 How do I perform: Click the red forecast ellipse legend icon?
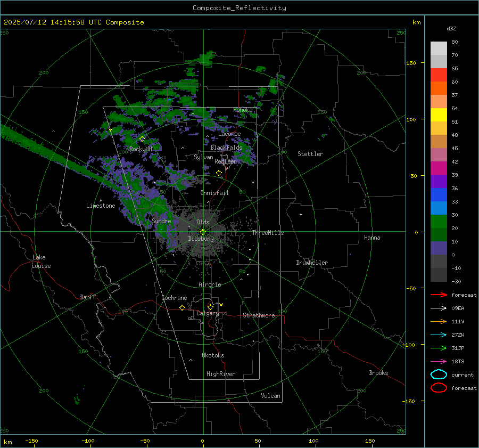[439, 388]
